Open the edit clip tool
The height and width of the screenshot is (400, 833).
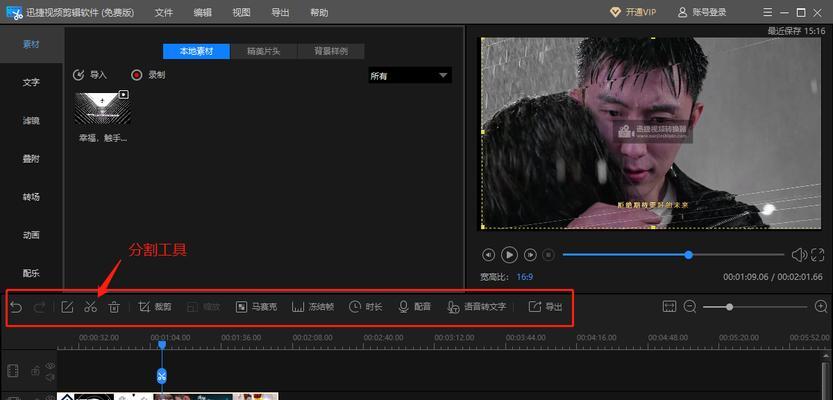click(67, 307)
